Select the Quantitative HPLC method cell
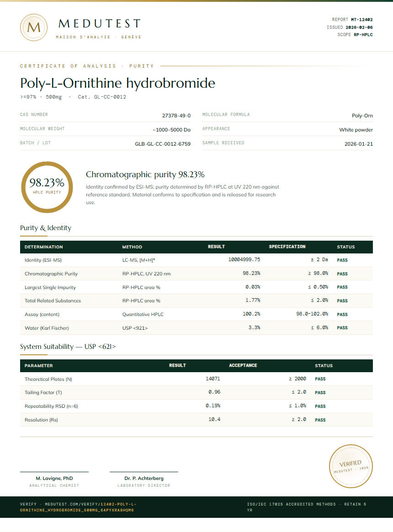The image size is (393, 532). pyautogui.click(x=143, y=315)
